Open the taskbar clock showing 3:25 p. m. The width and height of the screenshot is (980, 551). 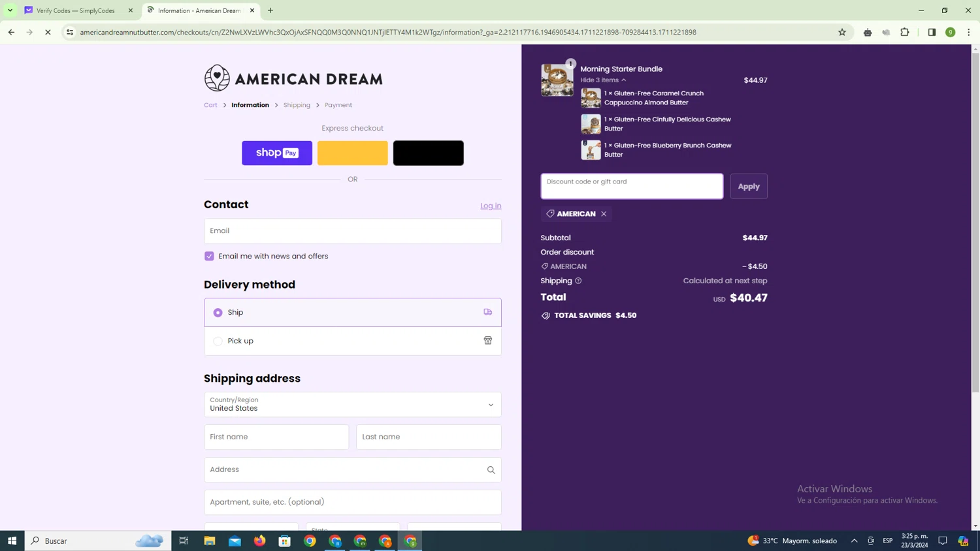tap(915, 541)
